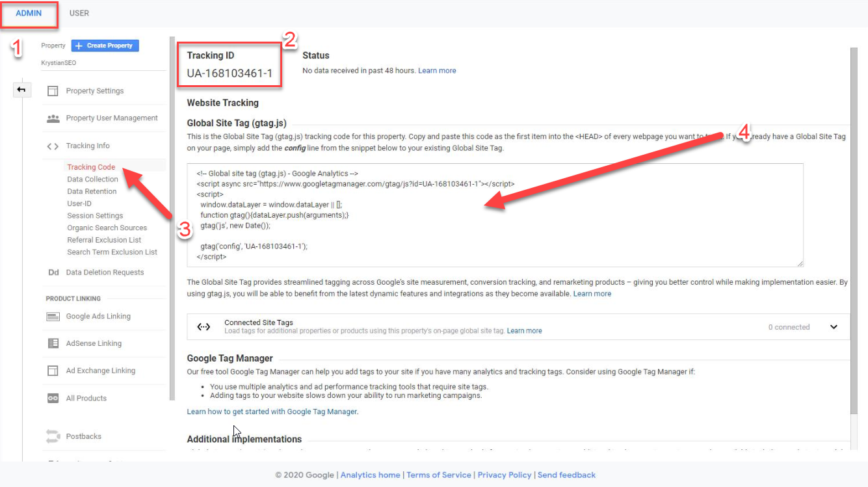Open Google Ads Linking
This screenshot has width=868, height=487.
98,316
